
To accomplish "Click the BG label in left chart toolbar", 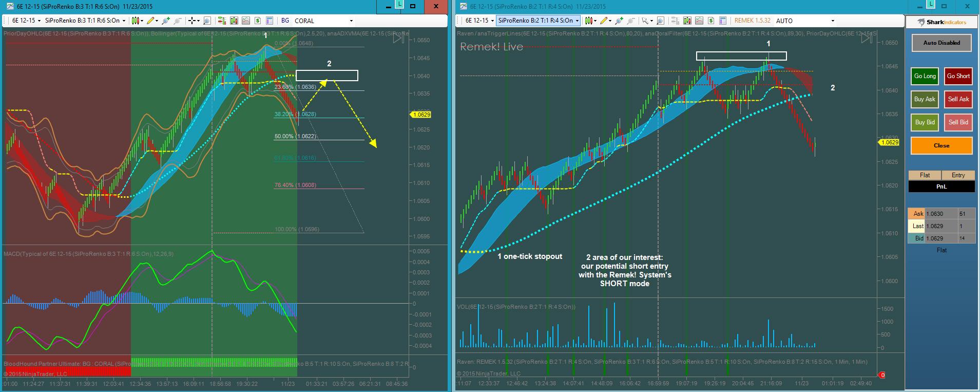I will pos(285,21).
